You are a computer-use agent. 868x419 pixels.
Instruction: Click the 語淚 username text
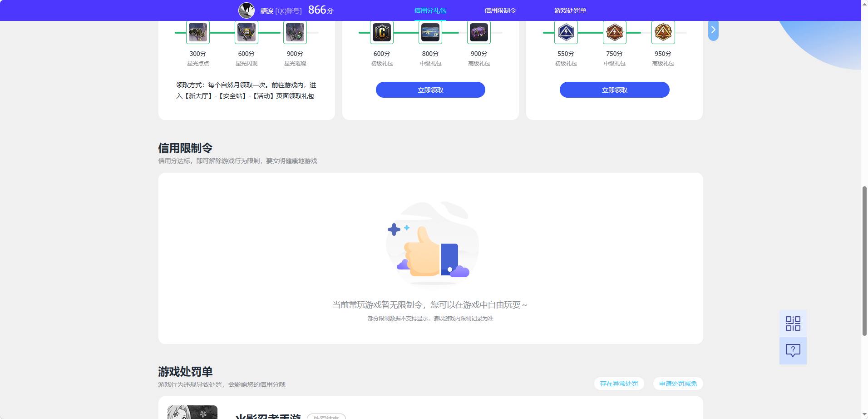266,11
